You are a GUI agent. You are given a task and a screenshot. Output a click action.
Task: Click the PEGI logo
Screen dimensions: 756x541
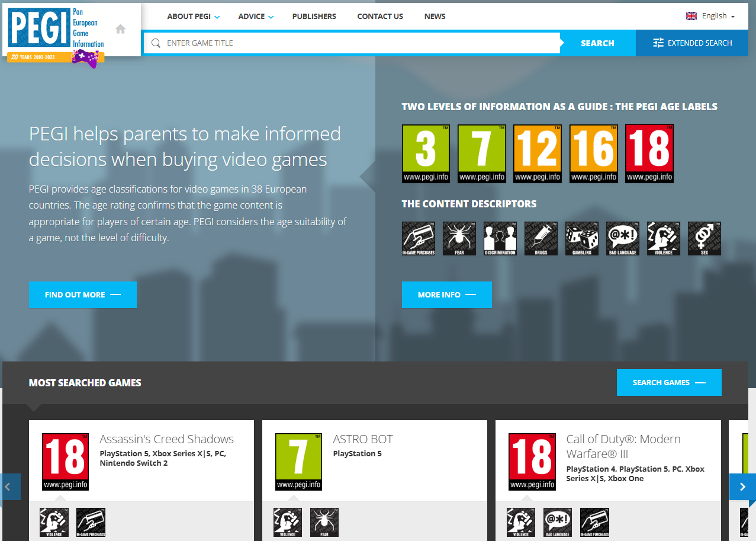tap(56, 36)
